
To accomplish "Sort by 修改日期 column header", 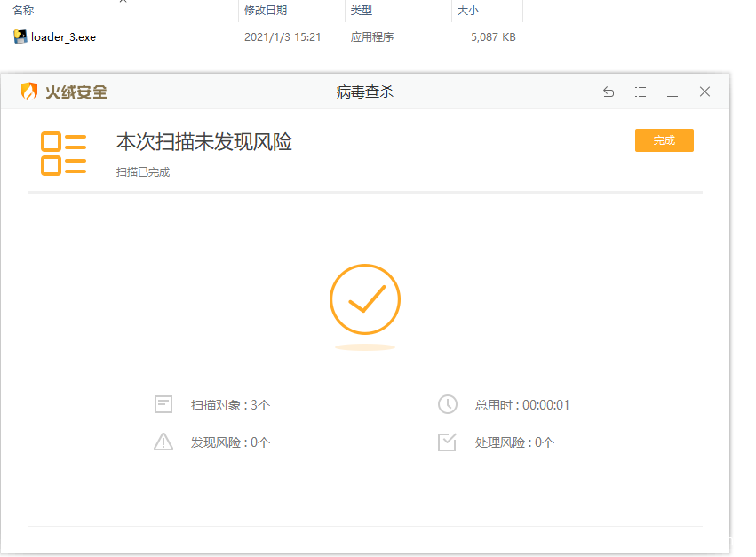I will click(266, 10).
